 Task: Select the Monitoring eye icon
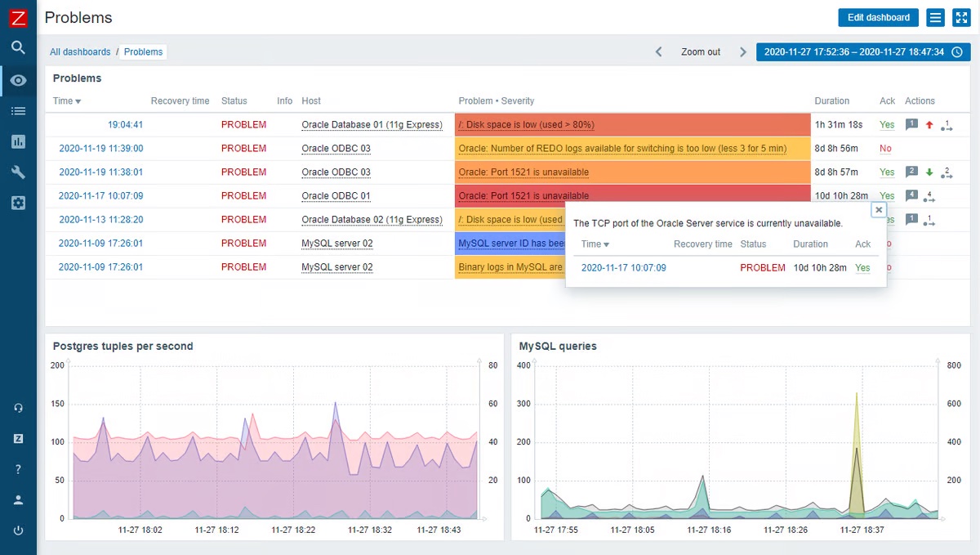click(18, 80)
